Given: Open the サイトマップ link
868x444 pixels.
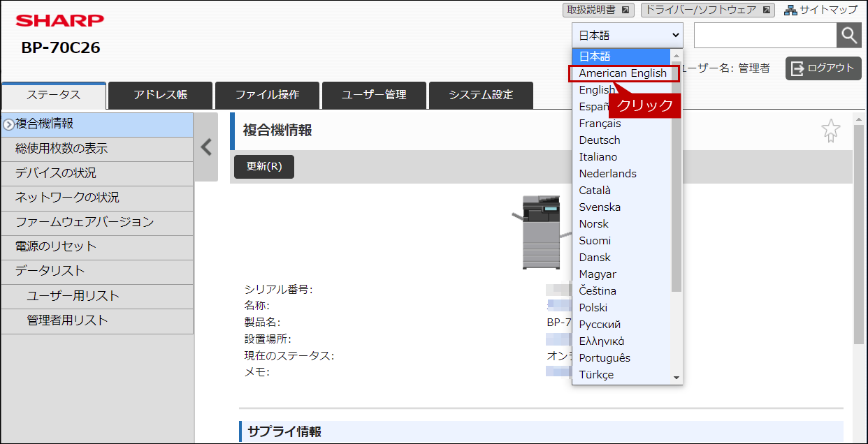Looking at the screenshot, I should 820,10.
